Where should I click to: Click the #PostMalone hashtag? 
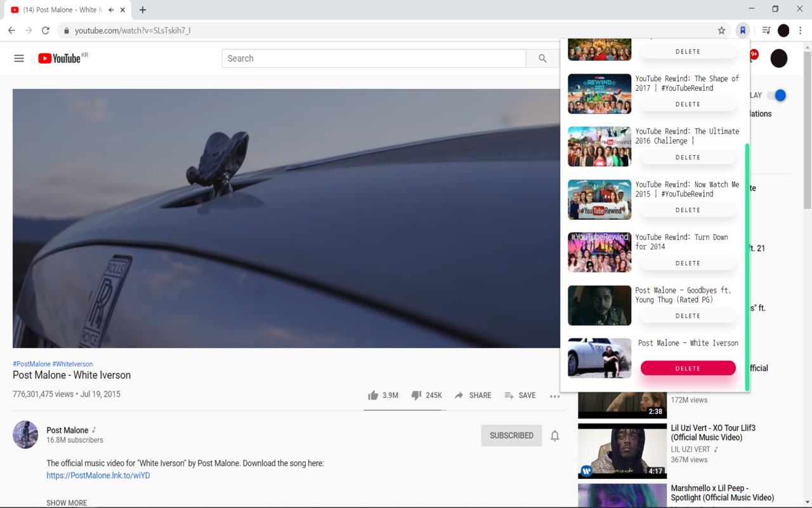point(32,364)
